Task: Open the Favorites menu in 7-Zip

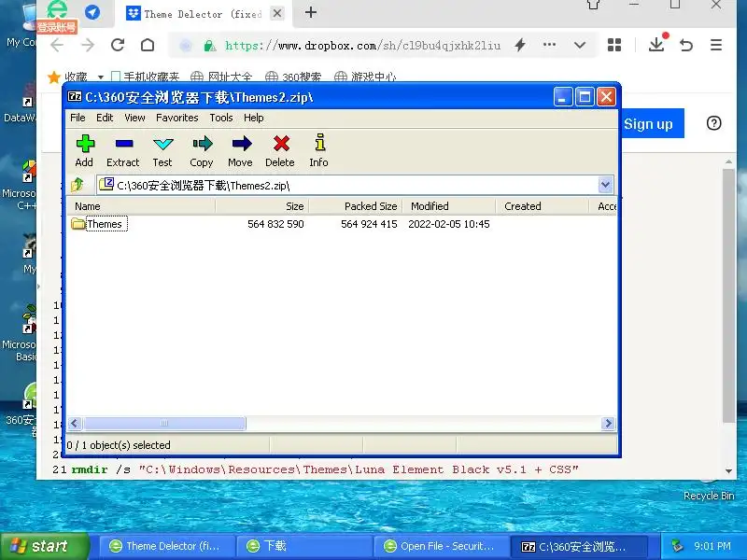Action: 177,118
